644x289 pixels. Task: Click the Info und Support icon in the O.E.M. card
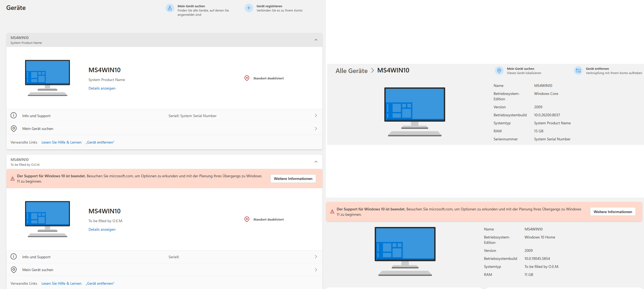pos(14,257)
